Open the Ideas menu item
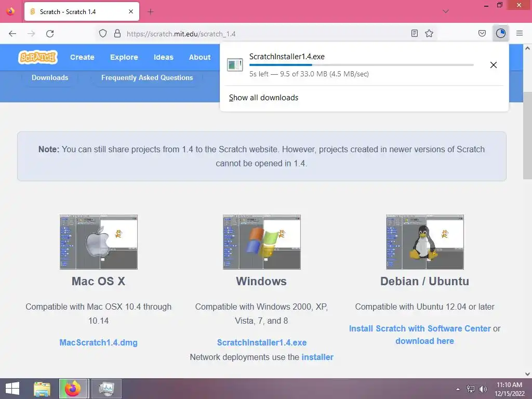Screen dimensions: 532x399 pyautogui.click(x=164, y=57)
